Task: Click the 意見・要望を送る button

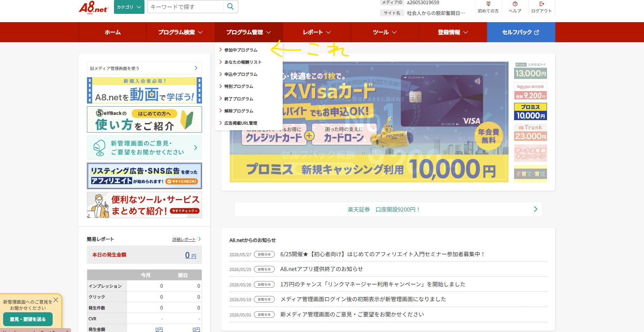Action: 28,319
